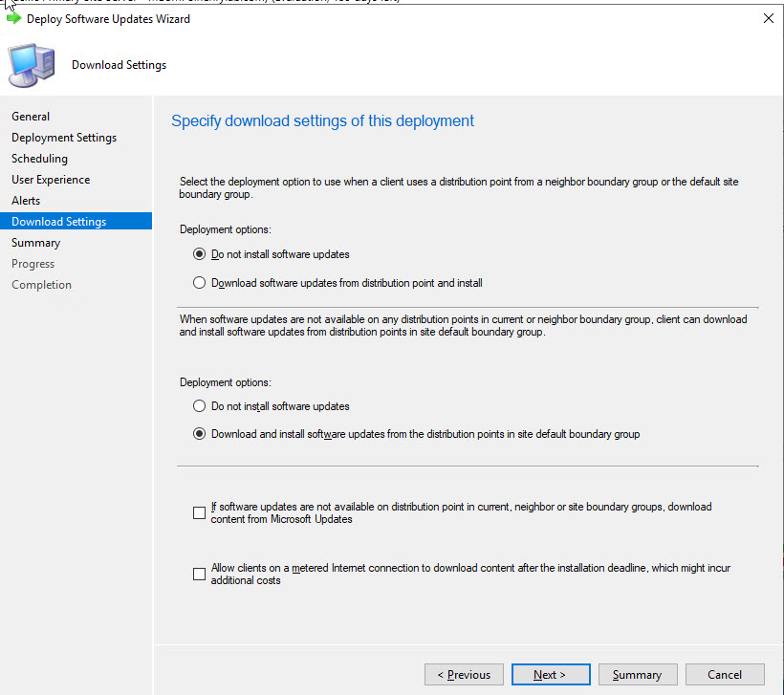Select download from site default boundary group option
784x695 pixels.
coord(199,434)
